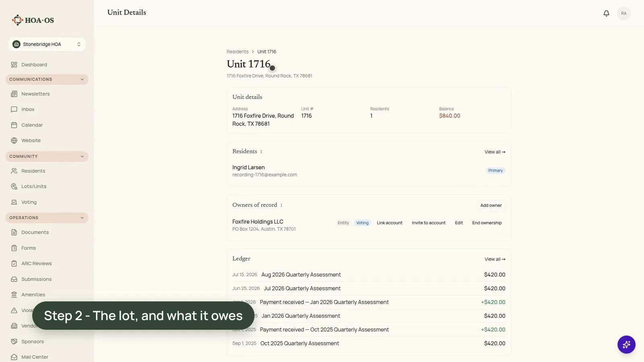Open Oct 2025 Quarterly Assessment ledger entry

point(369,343)
